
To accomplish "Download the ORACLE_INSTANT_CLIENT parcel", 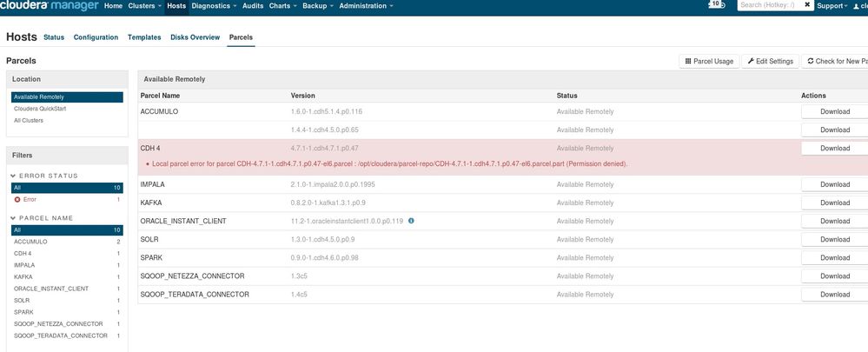I will click(835, 222).
